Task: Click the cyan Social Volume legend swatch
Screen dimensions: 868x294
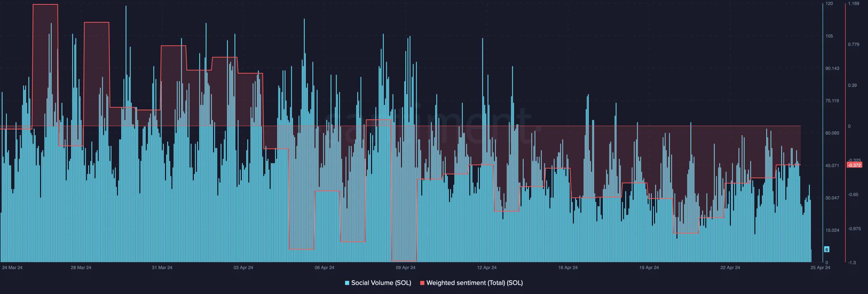Action: (x=347, y=283)
